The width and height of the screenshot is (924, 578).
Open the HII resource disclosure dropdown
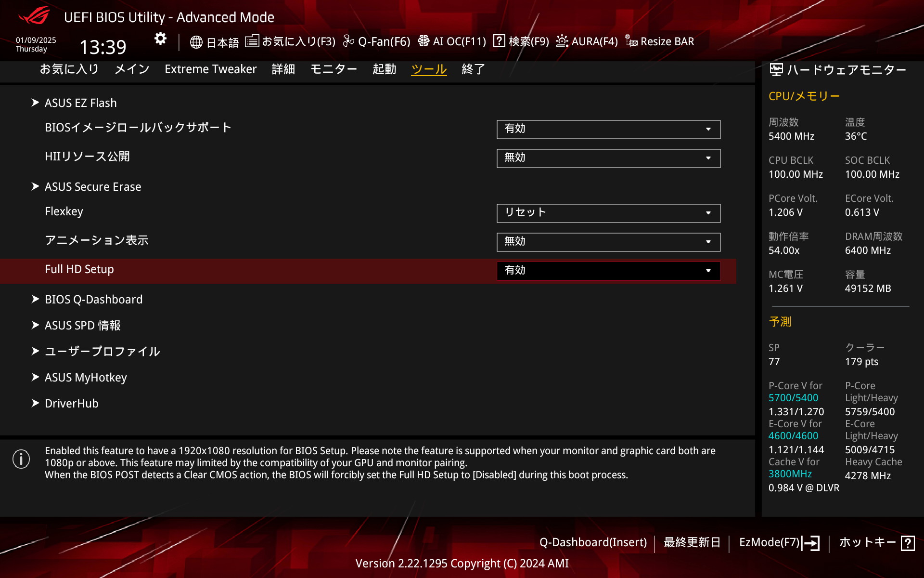pos(608,158)
